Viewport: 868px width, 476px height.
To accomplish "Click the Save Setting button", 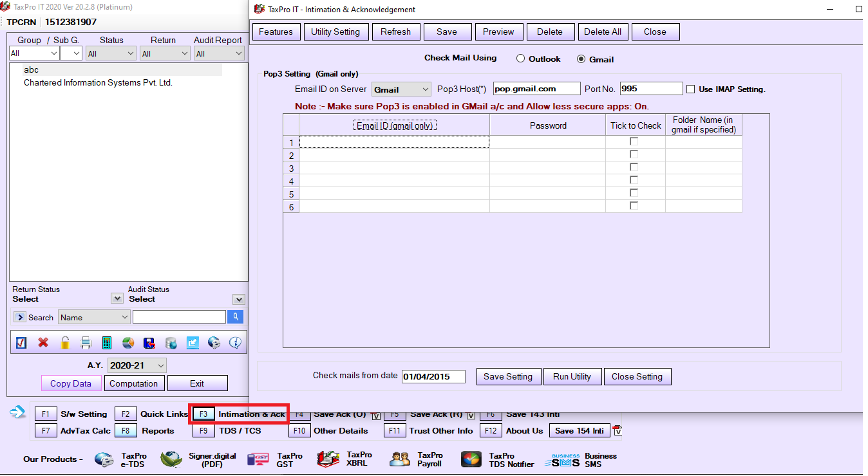I will click(508, 376).
